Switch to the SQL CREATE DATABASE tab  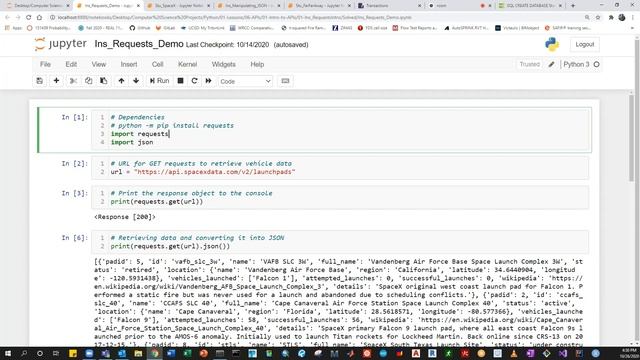point(530,6)
